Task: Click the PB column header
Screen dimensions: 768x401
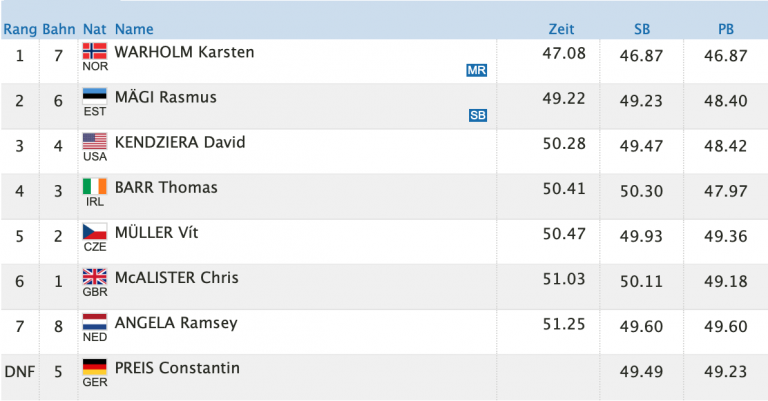Action: pyautogui.click(x=726, y=29)
